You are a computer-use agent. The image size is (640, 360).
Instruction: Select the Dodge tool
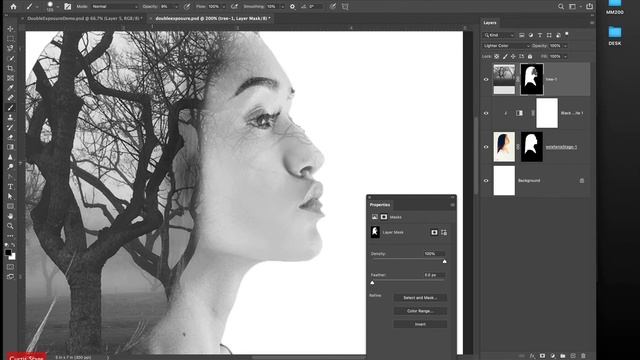[11, 167]
